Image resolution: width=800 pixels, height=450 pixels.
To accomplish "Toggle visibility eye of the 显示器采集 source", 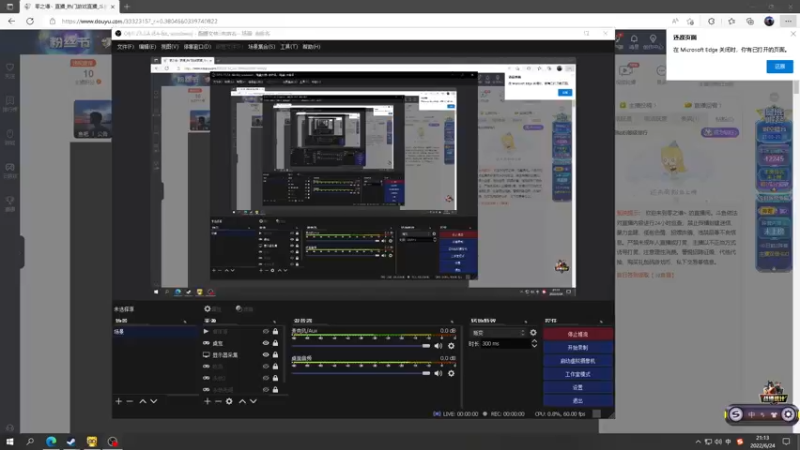I will [266, 355].
